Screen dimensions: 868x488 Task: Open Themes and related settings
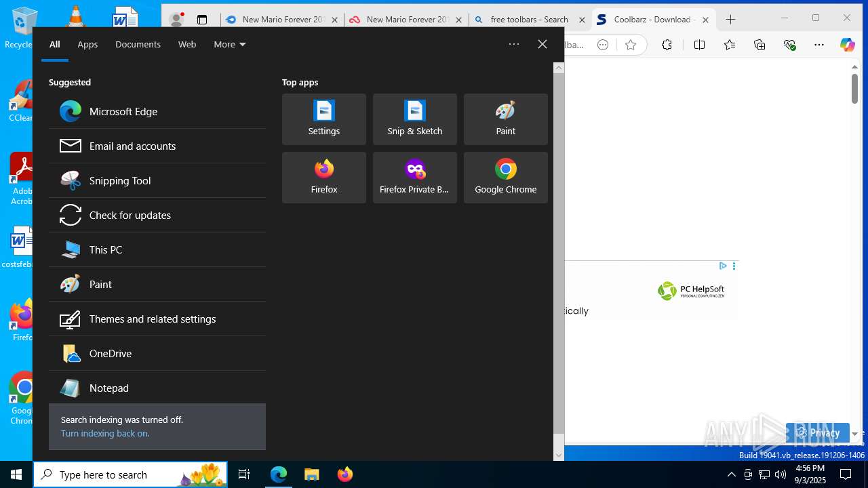(157, 319)
